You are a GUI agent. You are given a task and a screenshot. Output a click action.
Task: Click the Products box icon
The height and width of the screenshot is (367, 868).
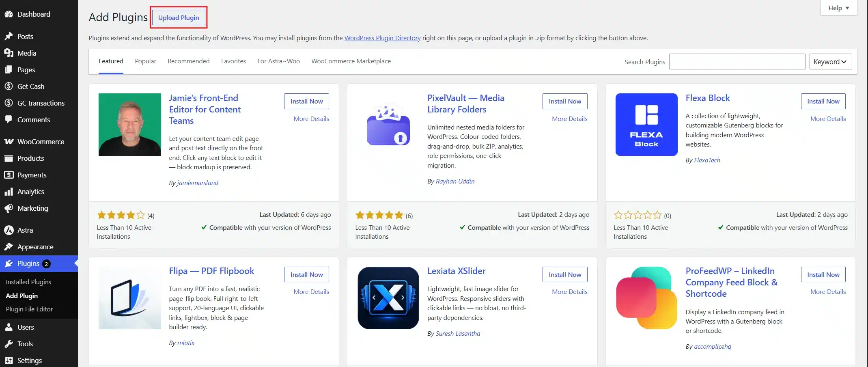tap(9, 158)
